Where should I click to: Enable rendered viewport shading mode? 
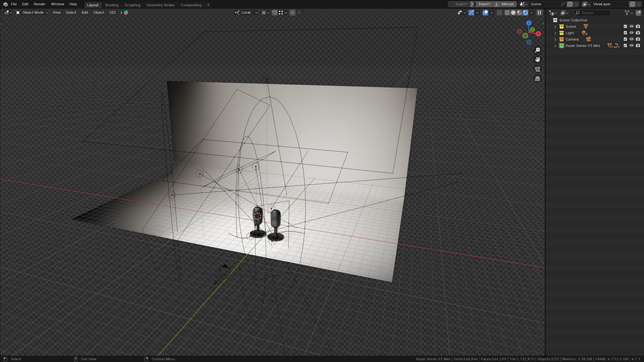(525, 12)
